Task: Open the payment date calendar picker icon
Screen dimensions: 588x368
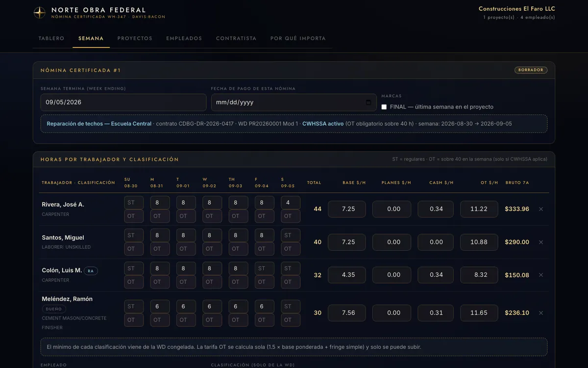Action: click(368, 103)
